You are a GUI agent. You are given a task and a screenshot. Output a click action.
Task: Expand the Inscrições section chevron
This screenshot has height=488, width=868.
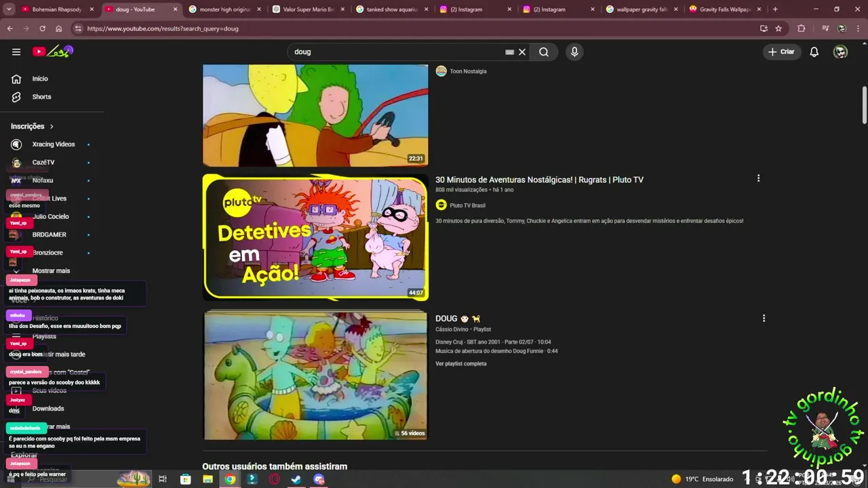[x=52, y=126]
